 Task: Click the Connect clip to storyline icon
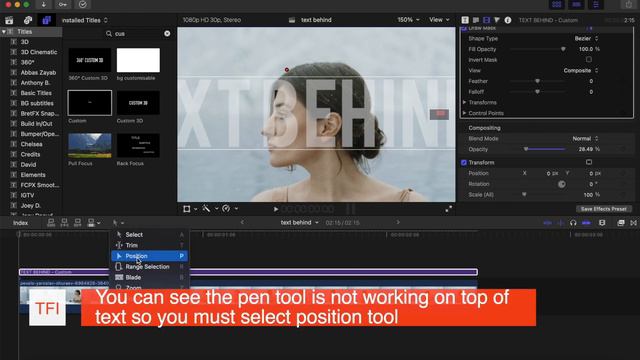point(51,223)
